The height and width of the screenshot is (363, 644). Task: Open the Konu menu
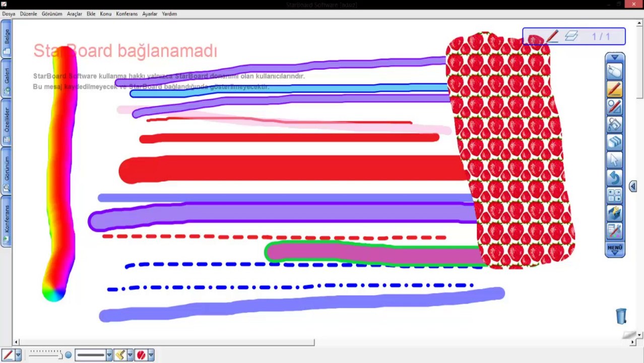point(106,14)
